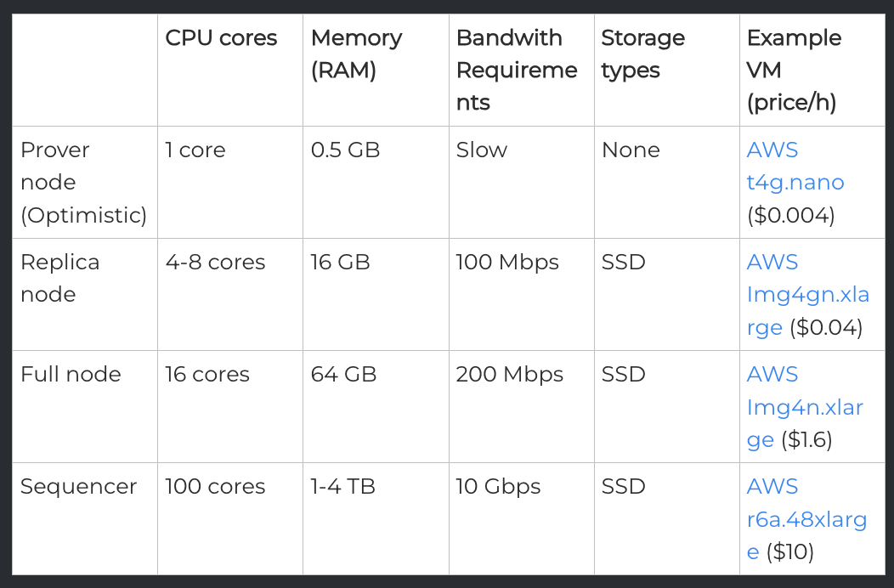
Task: Click the Storage types header cell
Action: [x=643, y=54]
